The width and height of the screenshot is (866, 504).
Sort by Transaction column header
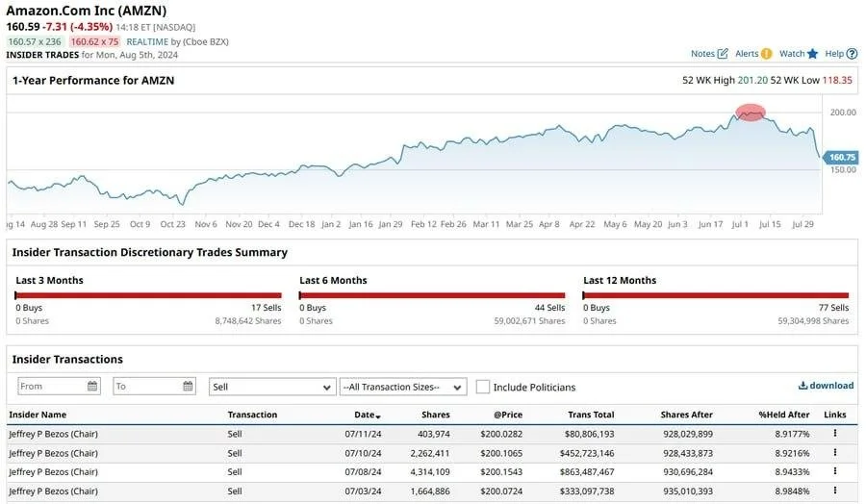point(252,415)
